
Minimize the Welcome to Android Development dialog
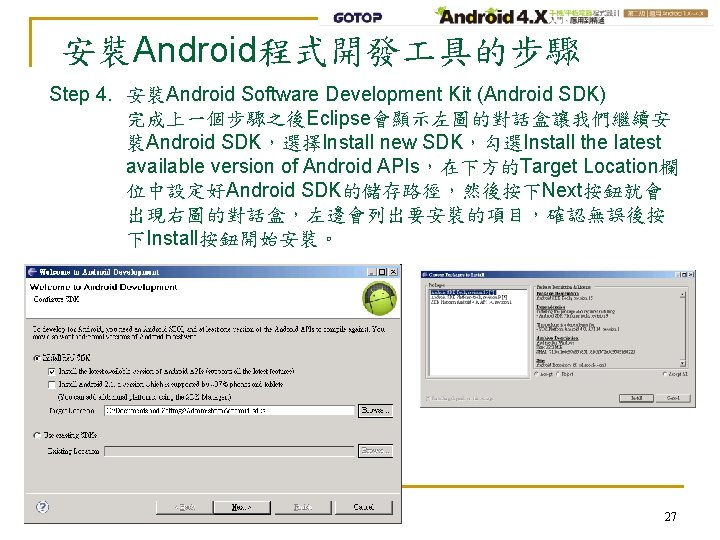click(x=372, y=272)
